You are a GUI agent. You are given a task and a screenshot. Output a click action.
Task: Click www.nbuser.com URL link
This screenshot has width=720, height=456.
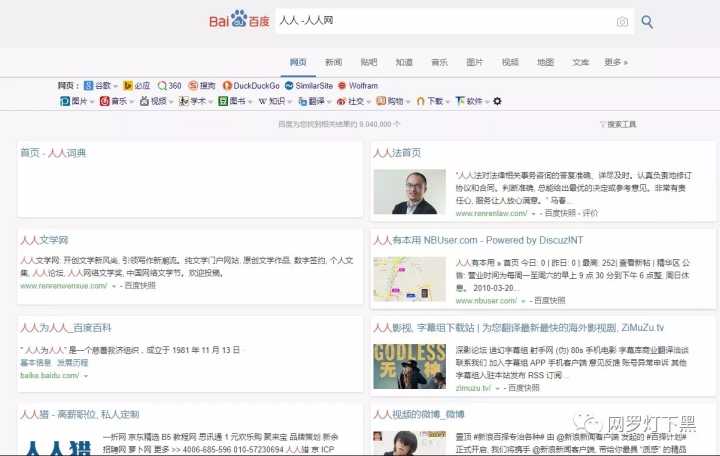(486, 301)
